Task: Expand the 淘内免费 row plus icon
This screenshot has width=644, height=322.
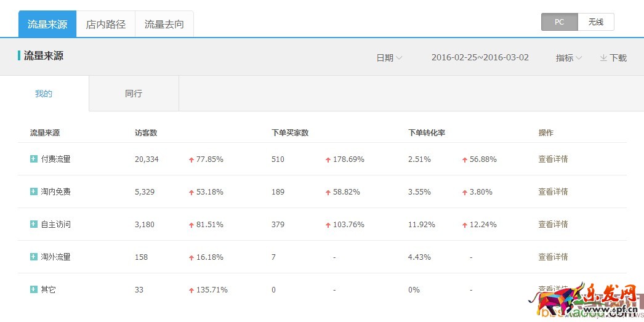Action: 34,191
